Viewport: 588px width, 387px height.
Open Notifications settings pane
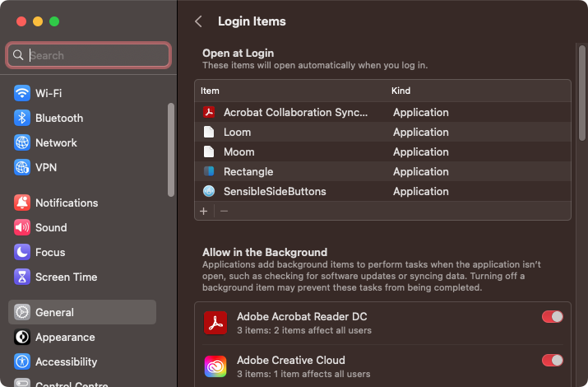click(82, 203)
